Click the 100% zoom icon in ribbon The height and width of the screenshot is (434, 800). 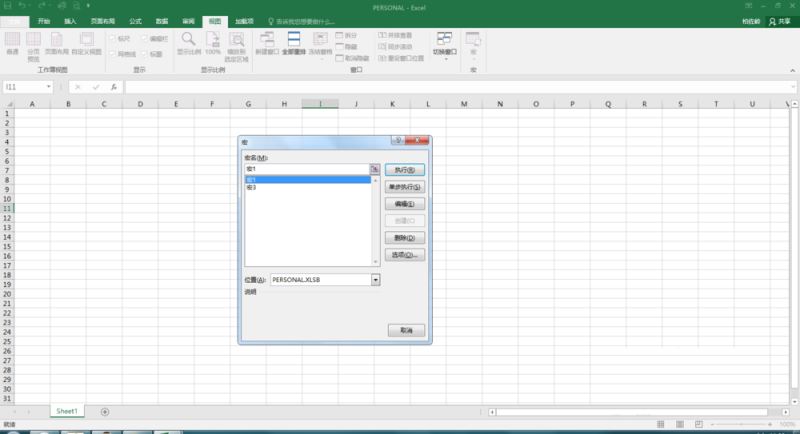pos(213,43)
